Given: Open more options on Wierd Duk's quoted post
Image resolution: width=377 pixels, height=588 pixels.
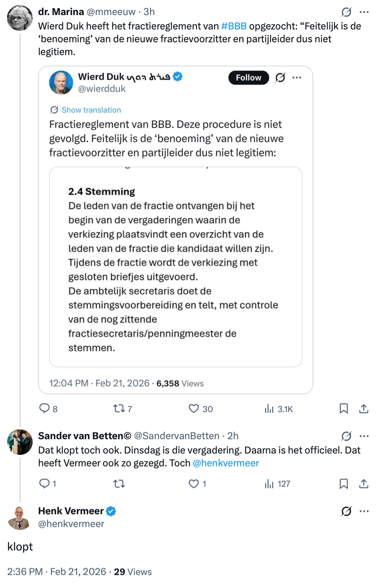Looking at the screenshot, I should click(297, 77).
